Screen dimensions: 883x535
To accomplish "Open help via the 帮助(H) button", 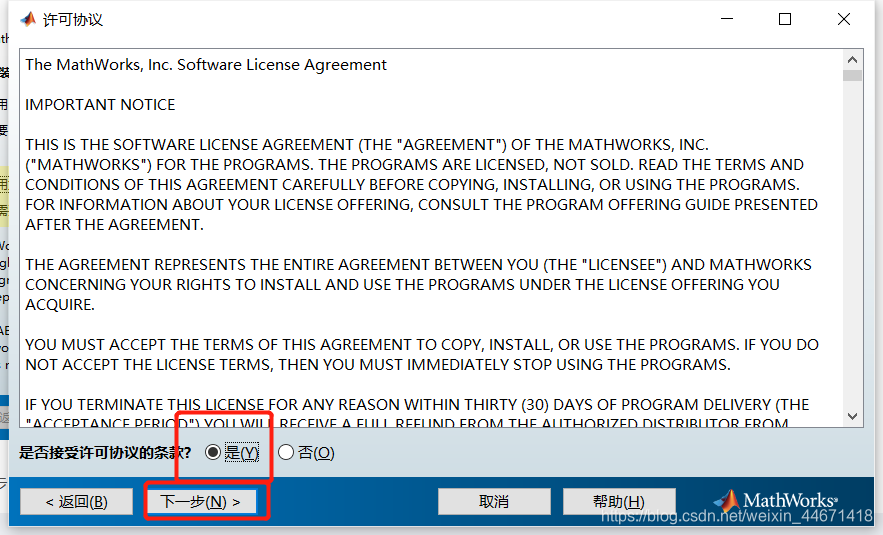I will 619,501.
